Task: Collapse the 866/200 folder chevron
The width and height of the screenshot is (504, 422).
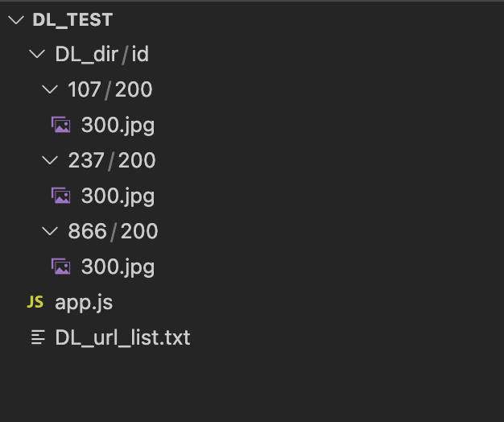Action: click(x=52, y=231)
